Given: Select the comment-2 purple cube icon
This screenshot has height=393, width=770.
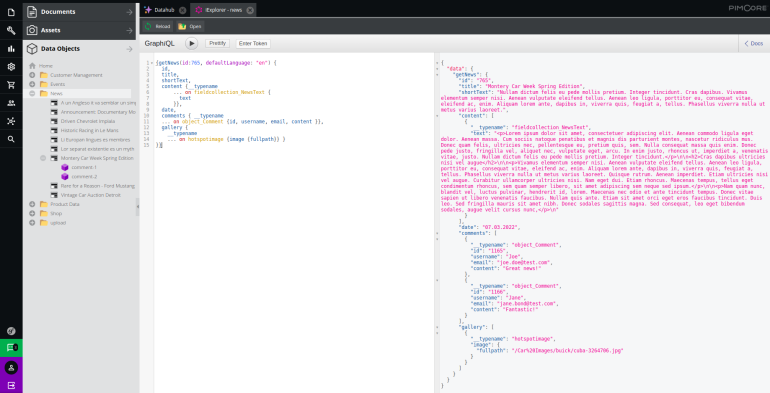Looking at the screenshot, I should pyautogui.click(x=65, y=176).
